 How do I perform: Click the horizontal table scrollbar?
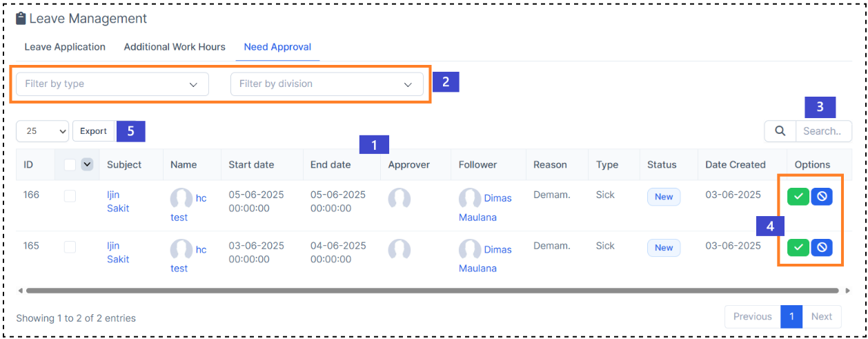428,291
